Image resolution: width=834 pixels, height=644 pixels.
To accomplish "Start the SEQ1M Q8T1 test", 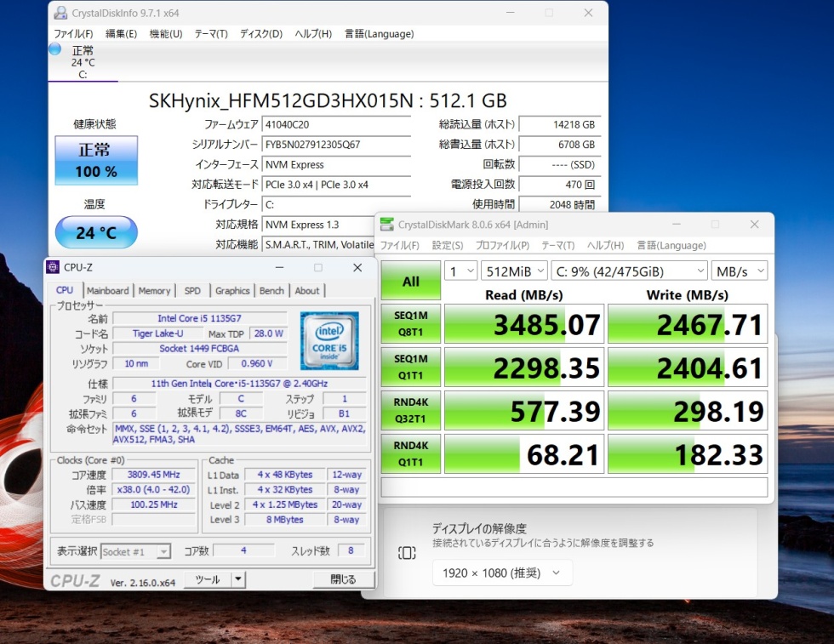I will click(410, 323).
